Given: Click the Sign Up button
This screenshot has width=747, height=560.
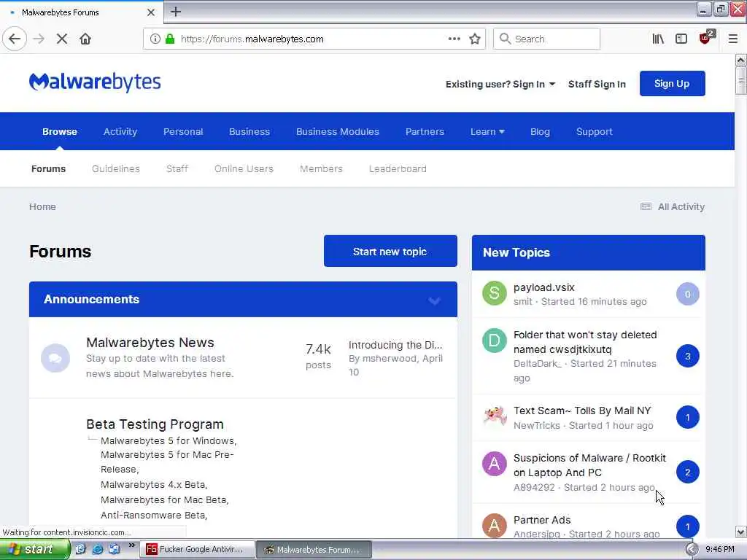Looking at the screenshot, I should point(672,84).
